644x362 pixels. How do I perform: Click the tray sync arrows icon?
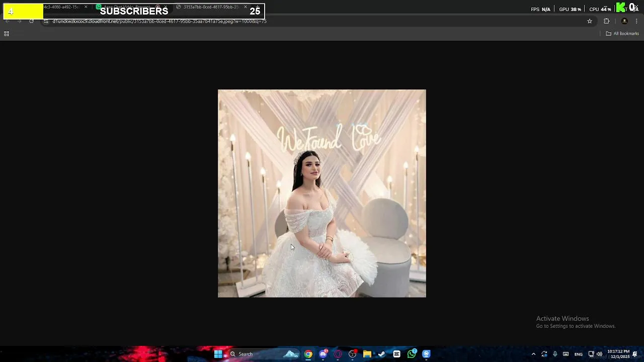(544, 354)
